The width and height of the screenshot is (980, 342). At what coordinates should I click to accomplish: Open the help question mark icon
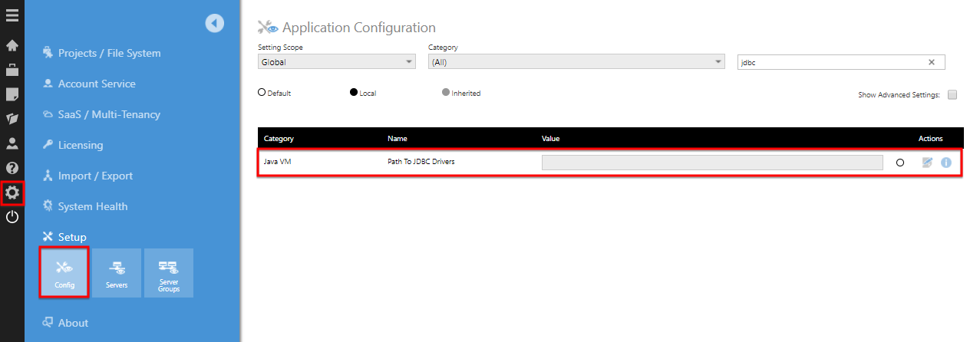click(12, 168)
